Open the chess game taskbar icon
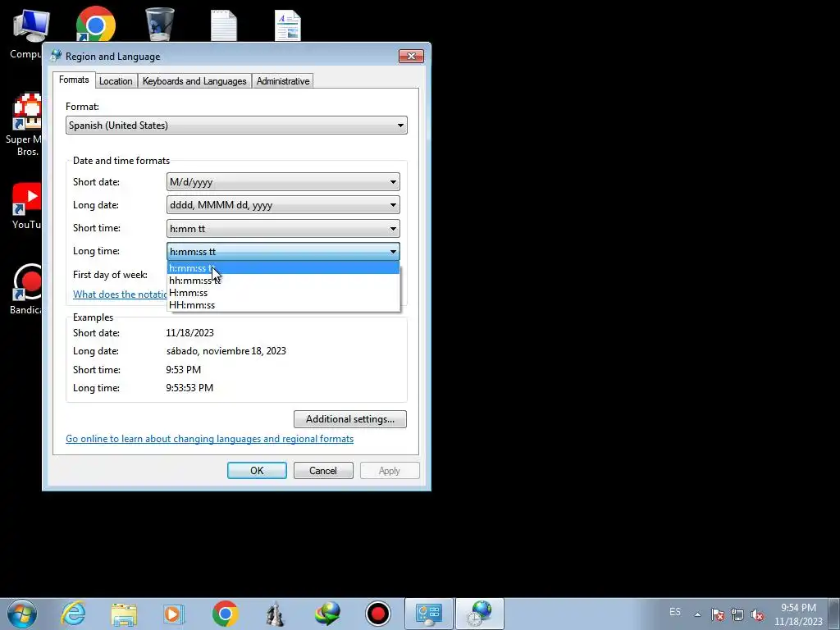This screenshot has height=630, width=840. pos(276,614)
